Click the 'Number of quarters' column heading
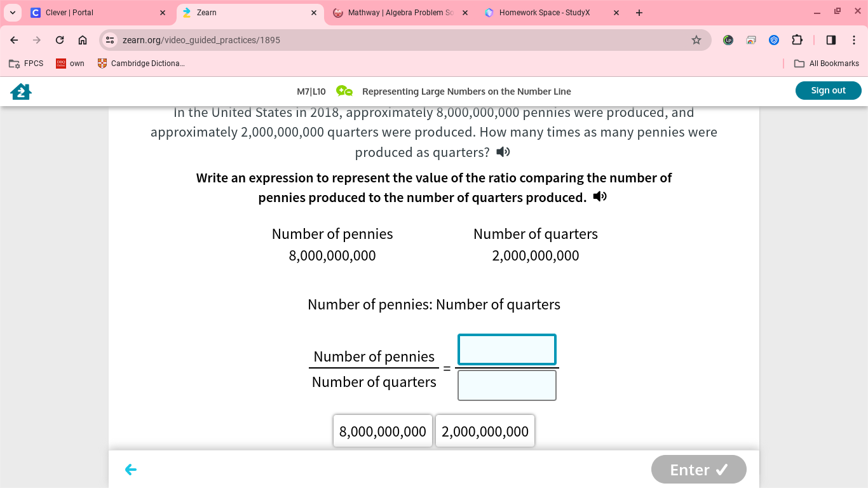 tap(536, 234)
